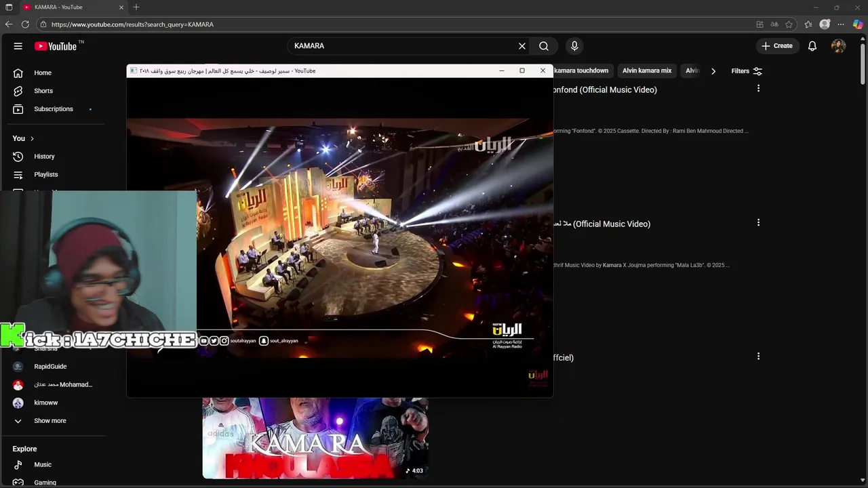Image resolution: width=868 pixels, height=488 pixels.
Task: Click the browser back arrow
Action: point(9,24)
